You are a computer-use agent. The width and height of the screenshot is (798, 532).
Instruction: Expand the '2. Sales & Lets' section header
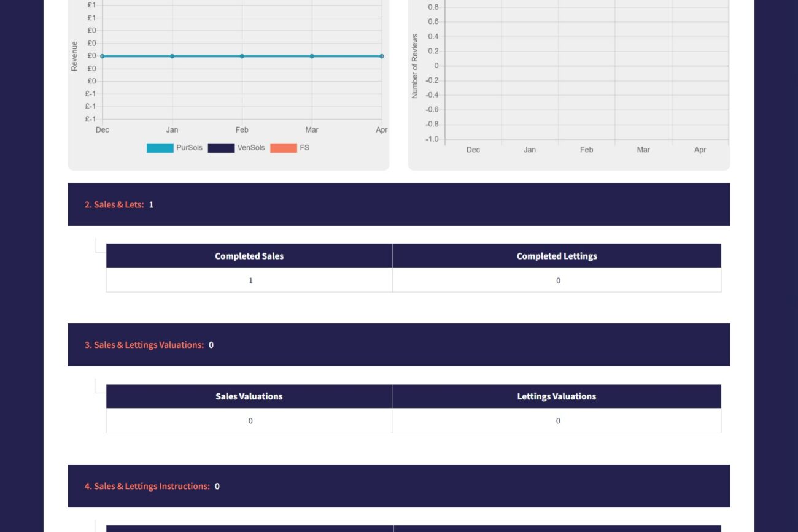[x=398, y=204]
